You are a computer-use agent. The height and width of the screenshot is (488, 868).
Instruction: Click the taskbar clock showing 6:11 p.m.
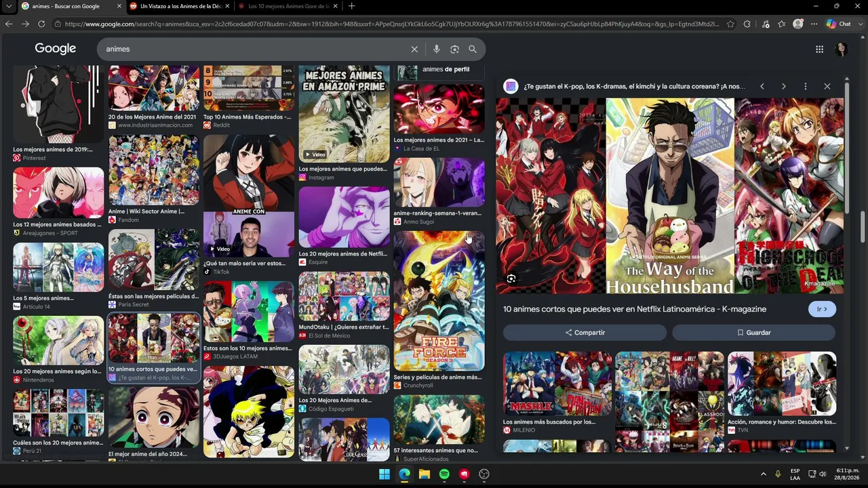[848, 474]
